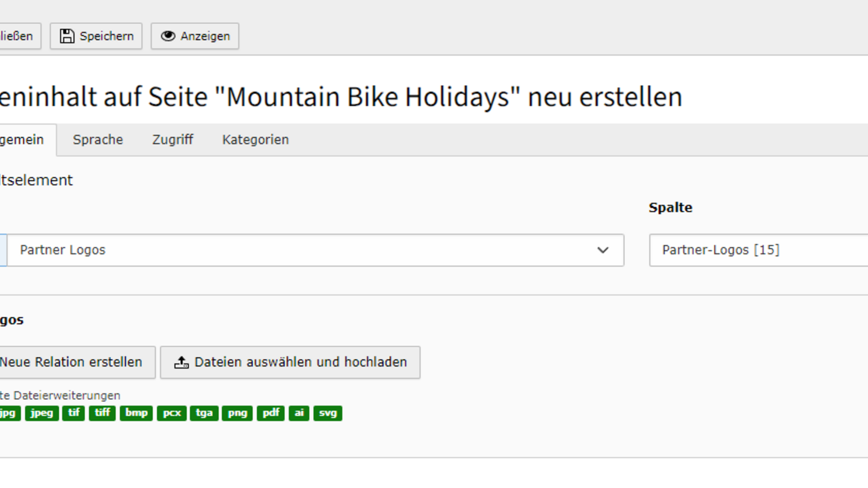The width and height of the screenshot is (868, 488).
Task: Click the pdf extension badge
Action: click(x=271, y=413)
